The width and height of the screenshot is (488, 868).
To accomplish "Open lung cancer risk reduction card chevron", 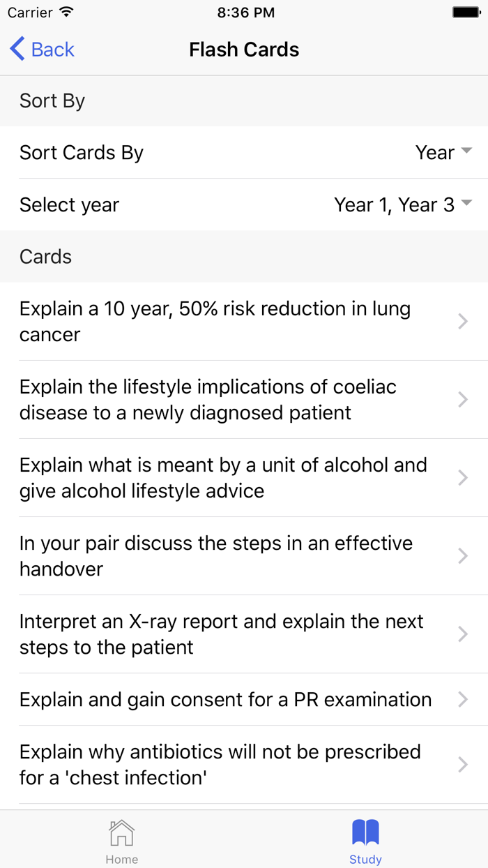I will 462,321.
